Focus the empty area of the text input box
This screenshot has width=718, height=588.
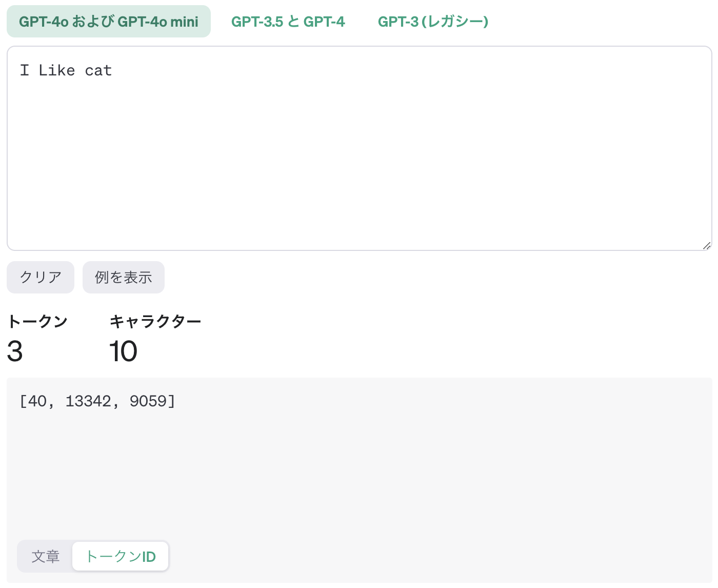tap(359, 164)
